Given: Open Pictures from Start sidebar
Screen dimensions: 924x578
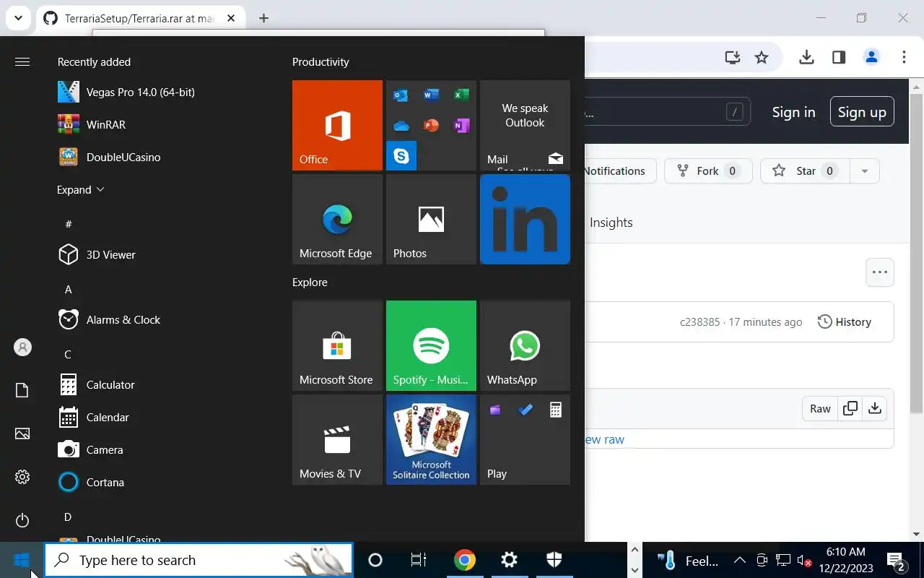Looking at the screenshot, I should pos(22,433).
